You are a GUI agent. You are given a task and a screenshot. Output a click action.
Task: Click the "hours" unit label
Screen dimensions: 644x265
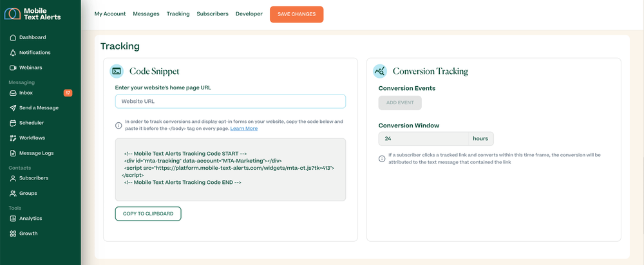[x=480, y=139]
